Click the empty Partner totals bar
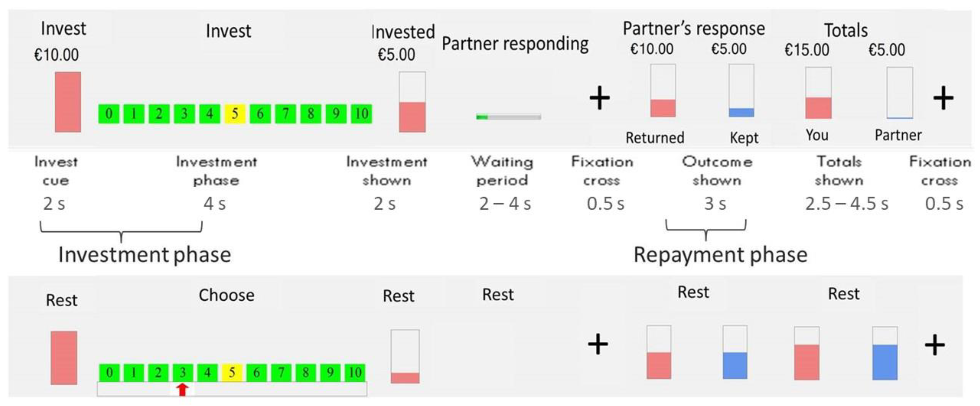 (x=899, y=93)
